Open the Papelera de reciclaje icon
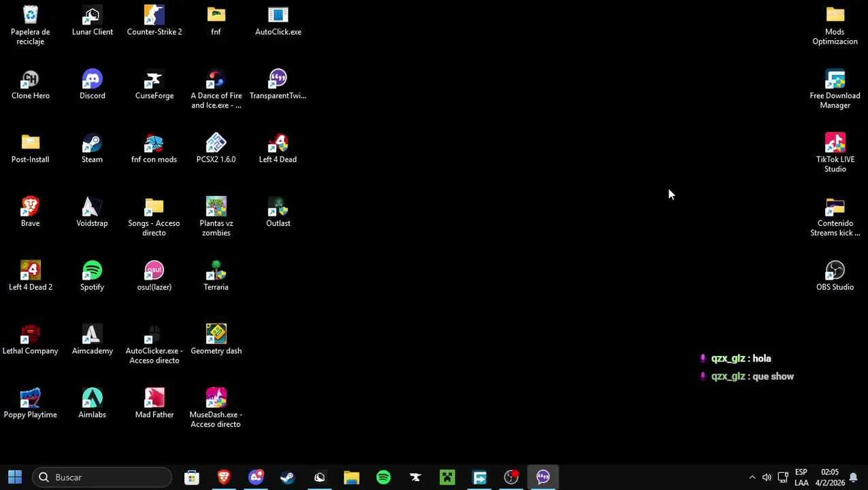Image resolution: width=868 pixels, height=490 pixels. [x=30, y=25]
